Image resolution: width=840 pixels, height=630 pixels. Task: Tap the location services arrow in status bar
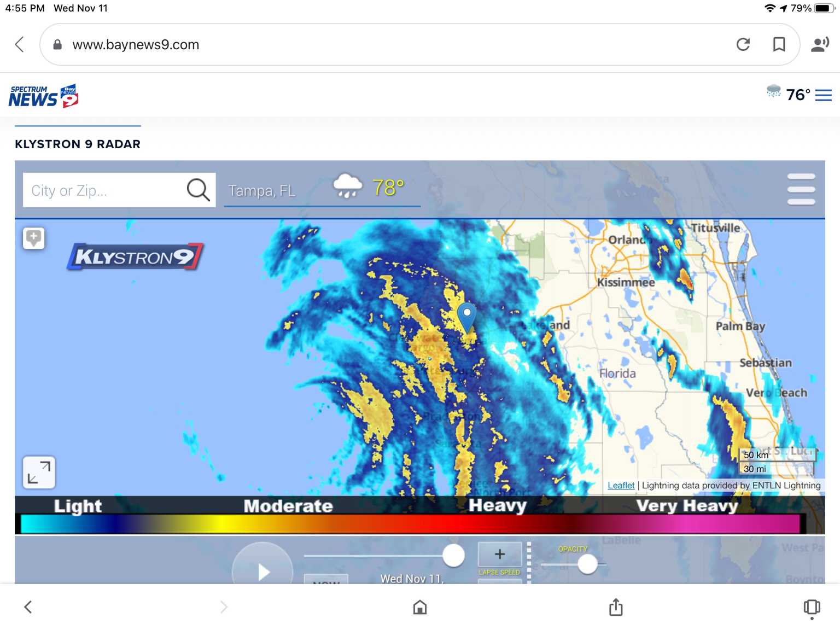(784, 8)
